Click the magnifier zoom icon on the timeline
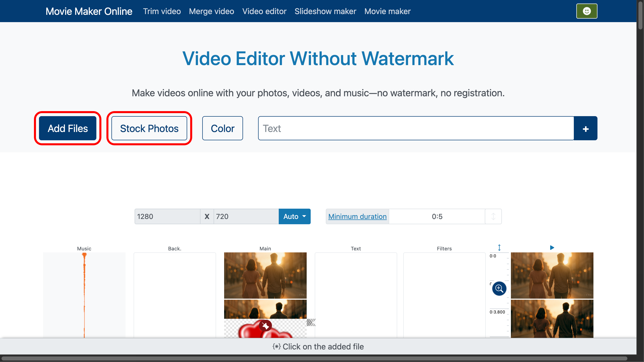This screenshot has height=362, width=644. coord(499,289)
